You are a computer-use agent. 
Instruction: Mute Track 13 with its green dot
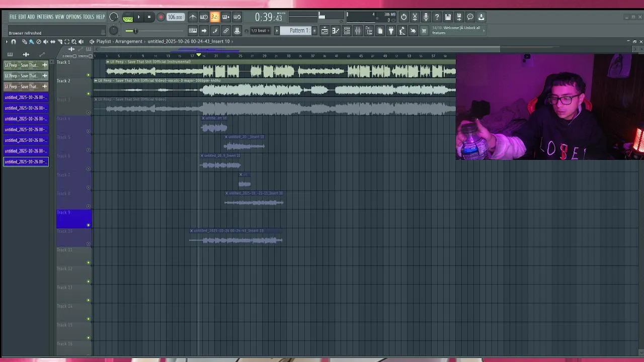89,300
